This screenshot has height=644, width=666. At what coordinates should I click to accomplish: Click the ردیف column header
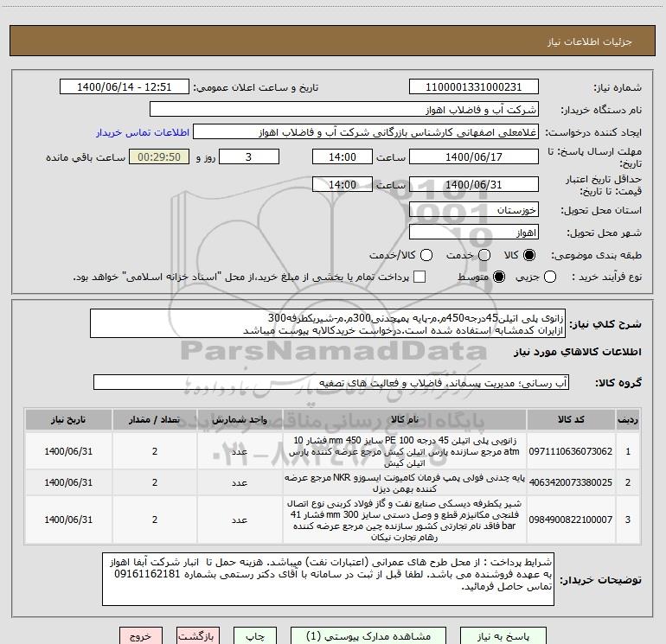pos(628,419)
